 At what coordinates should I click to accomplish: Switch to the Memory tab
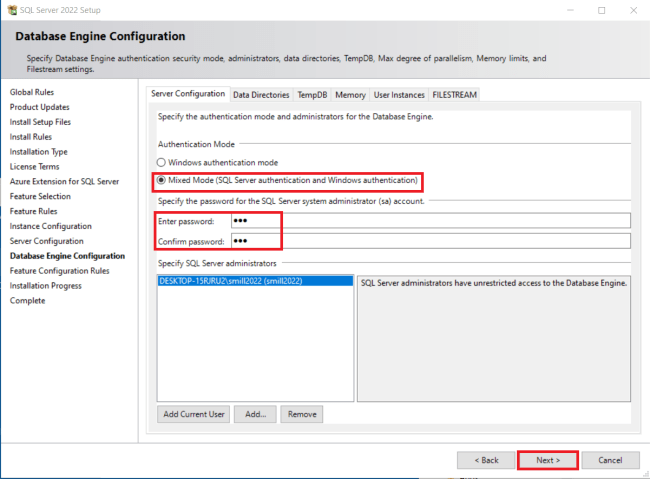[350, 95]
